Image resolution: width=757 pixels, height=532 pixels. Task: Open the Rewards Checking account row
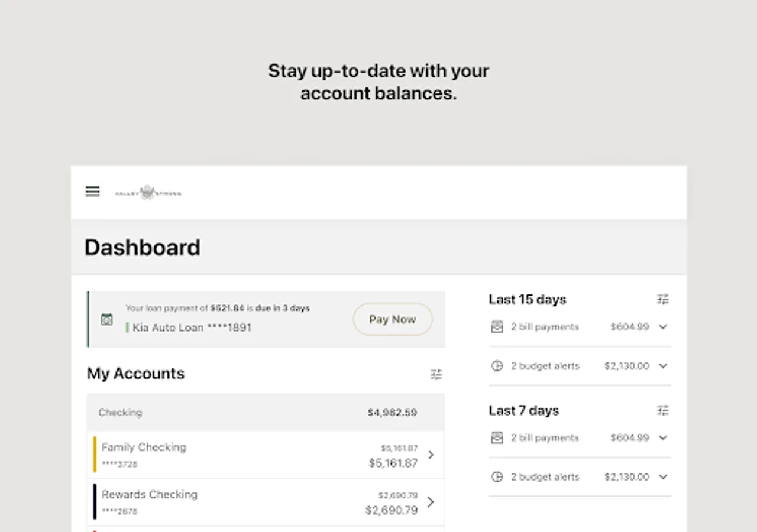tap(260, 502)
